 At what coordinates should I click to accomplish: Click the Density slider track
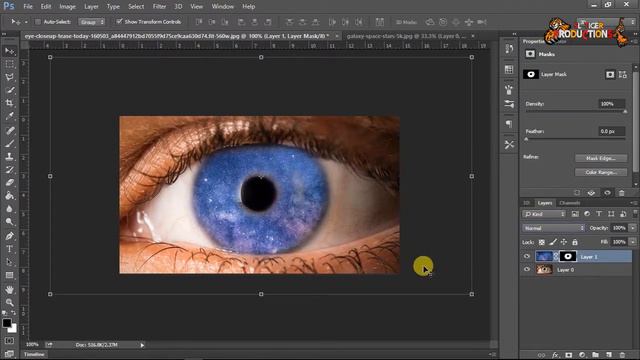(x=575, y=111)
